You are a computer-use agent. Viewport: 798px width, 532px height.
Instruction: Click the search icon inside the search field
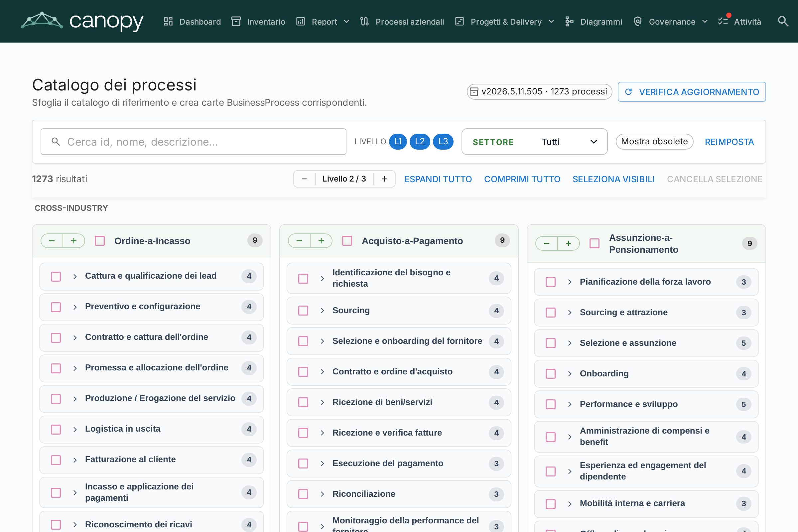(x=56, y=142)
